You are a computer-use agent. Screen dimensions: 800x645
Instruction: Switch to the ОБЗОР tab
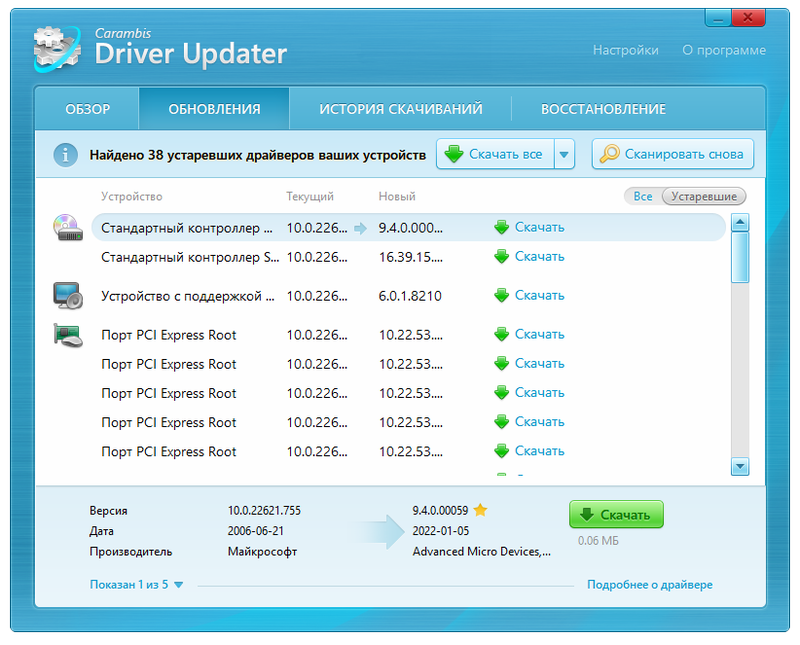87,109
